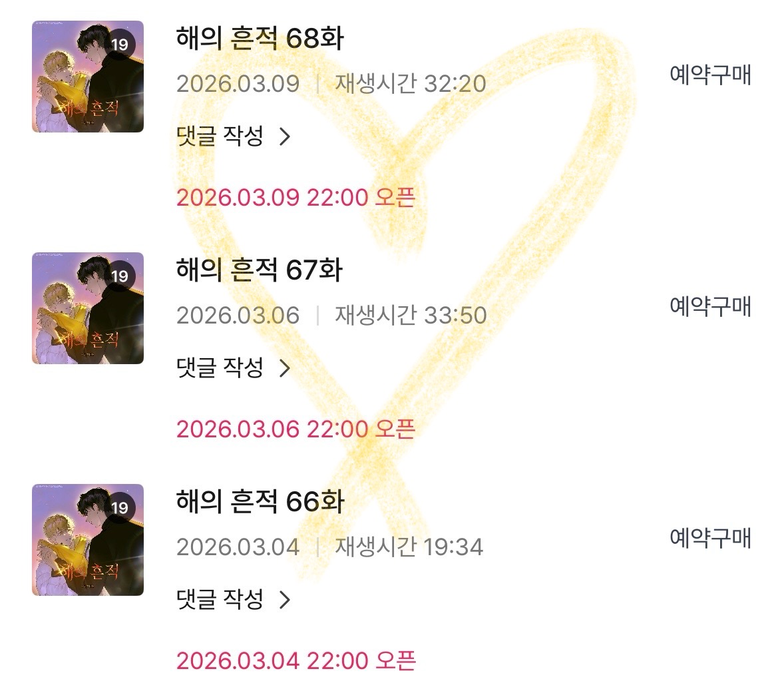Tap 예약구매 for 해의 흔적 68화
The width and height of the screenshot is (784, 695).
(710, 75)
